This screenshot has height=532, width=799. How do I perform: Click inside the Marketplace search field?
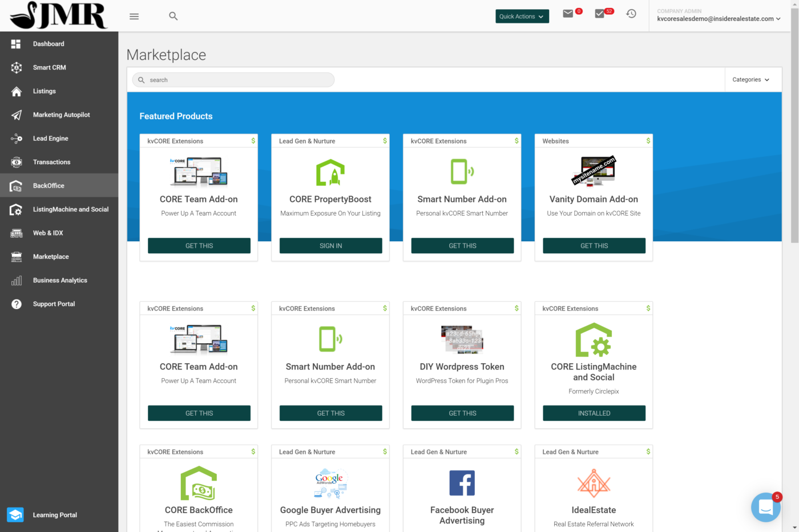point(233,79)
